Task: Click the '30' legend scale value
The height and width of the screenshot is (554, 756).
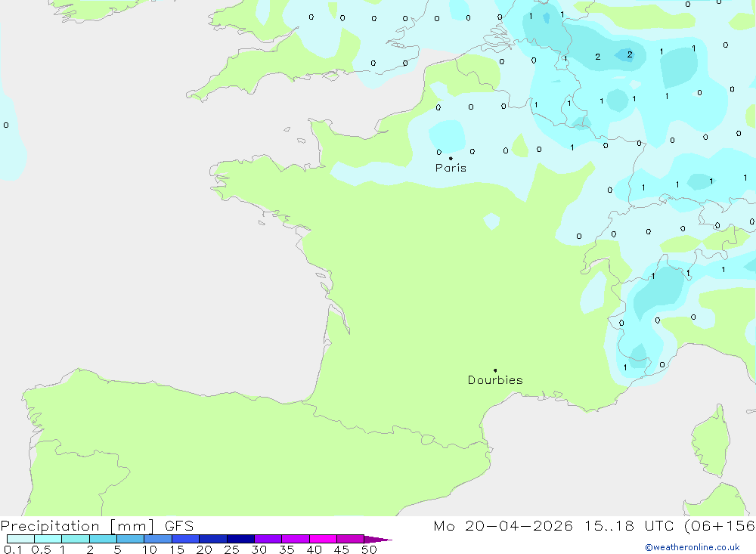Action: point(259,549)
